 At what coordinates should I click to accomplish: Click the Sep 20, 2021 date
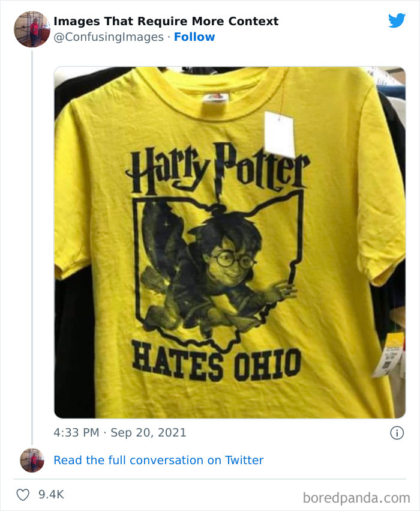pos(148,432)
